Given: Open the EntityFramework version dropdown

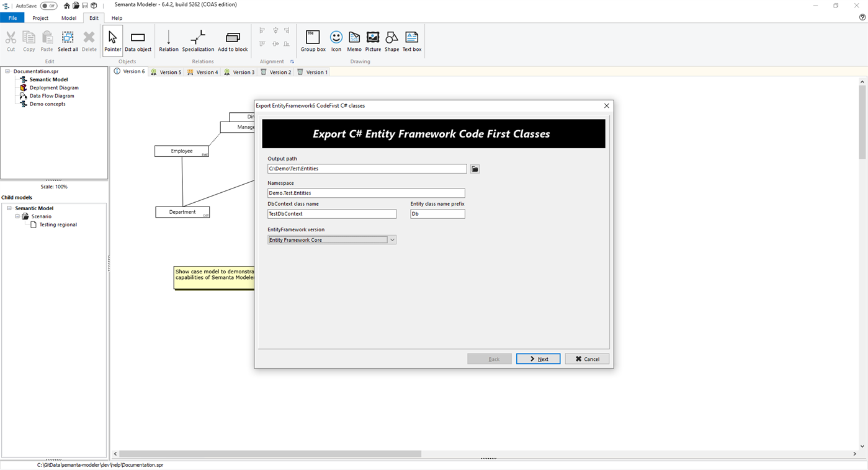Looking at the screenshot, I should click(x=392, y=239).
